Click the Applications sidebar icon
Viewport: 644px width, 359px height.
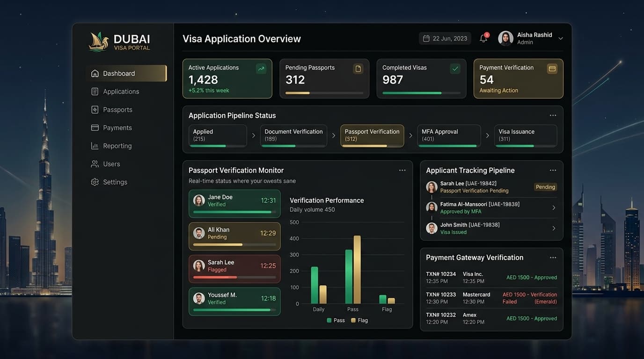(x=95, y=92)
